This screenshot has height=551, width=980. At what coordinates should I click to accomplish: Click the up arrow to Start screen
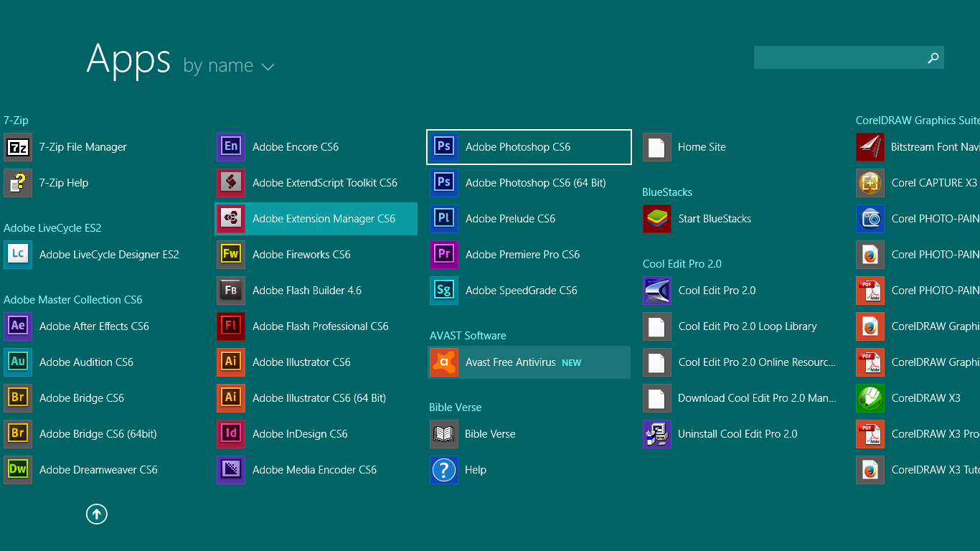[x=97, y=514]
